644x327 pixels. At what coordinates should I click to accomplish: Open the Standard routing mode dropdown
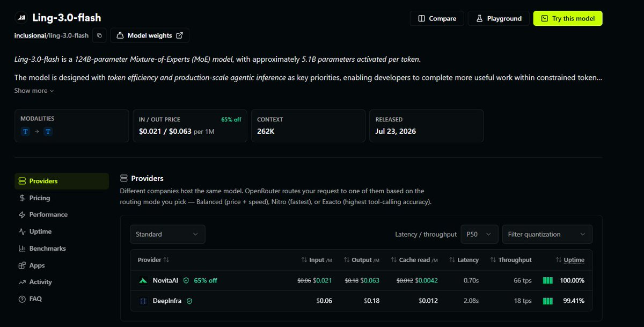(167, 234)
